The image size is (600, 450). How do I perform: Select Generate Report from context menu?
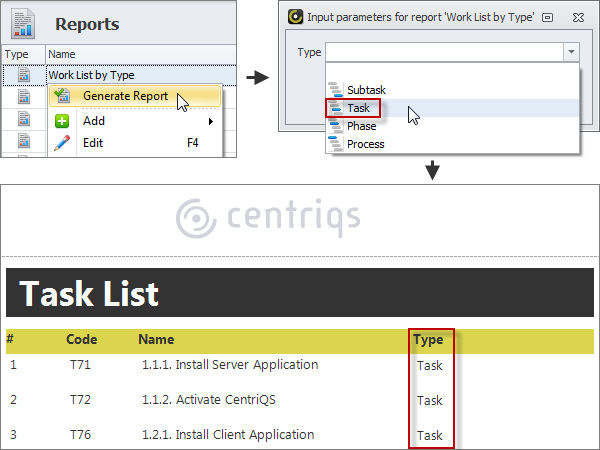(x=125, y=96)
